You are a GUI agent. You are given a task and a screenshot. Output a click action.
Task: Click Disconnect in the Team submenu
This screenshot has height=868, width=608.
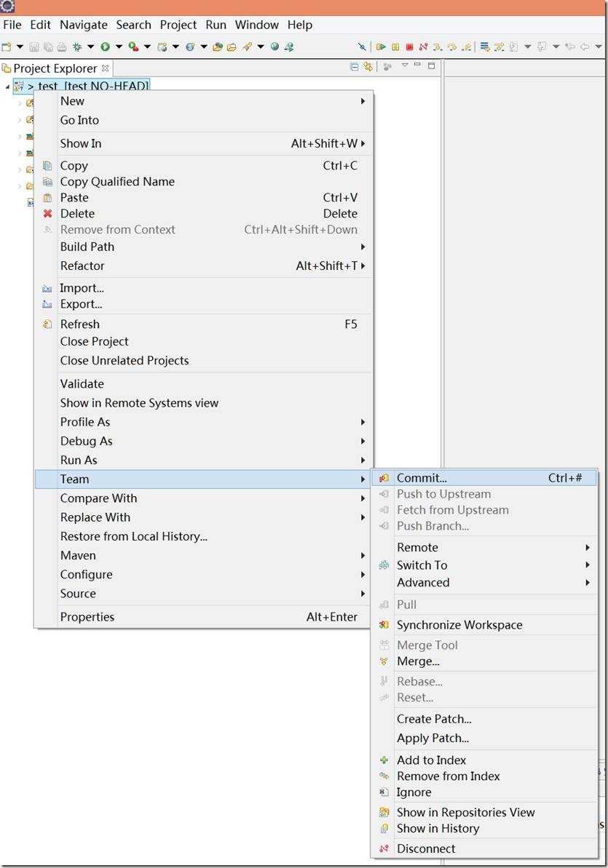(x=426, y=849)
